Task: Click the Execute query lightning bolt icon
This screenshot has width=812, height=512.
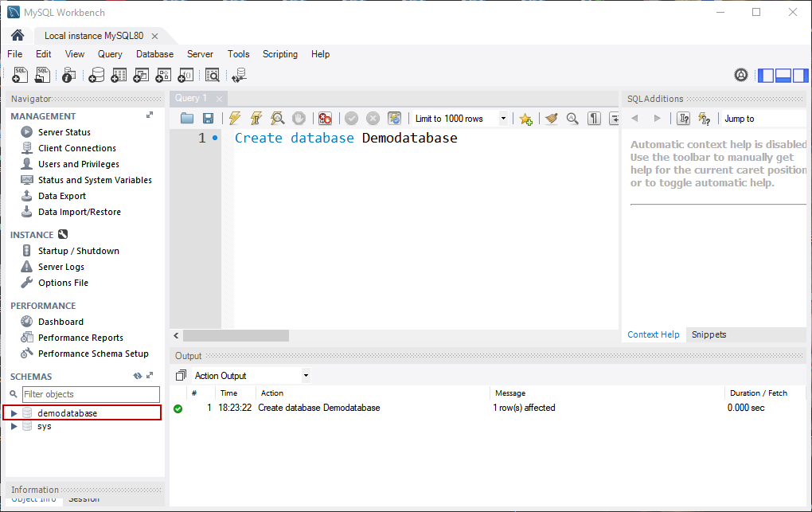Action: tap(234, 119)
